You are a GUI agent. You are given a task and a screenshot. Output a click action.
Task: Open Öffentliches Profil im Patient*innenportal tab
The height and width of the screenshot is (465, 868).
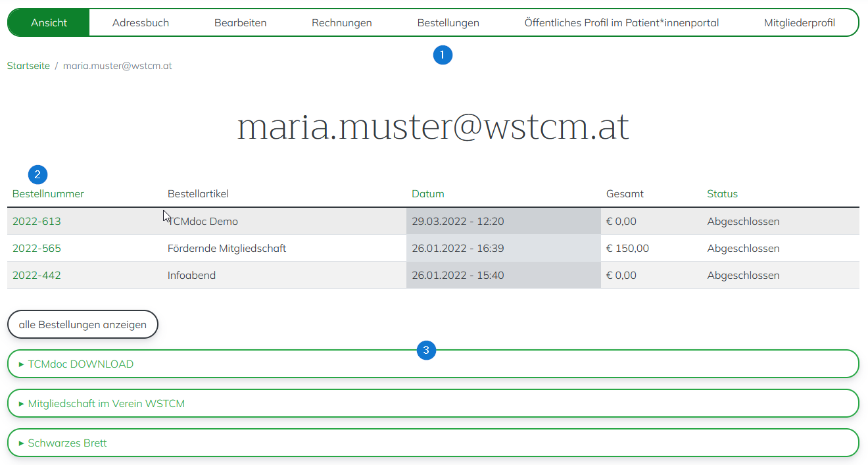coord(621,23)
